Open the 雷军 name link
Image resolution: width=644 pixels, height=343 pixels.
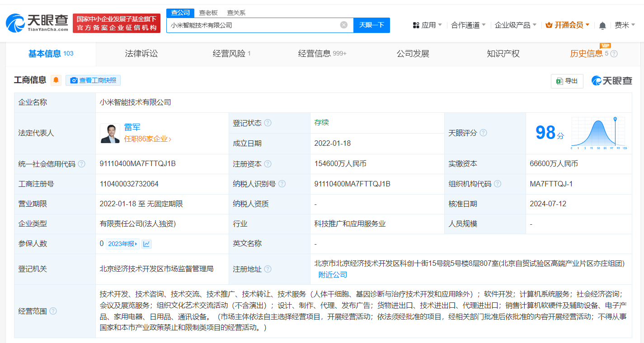[132, 127]
